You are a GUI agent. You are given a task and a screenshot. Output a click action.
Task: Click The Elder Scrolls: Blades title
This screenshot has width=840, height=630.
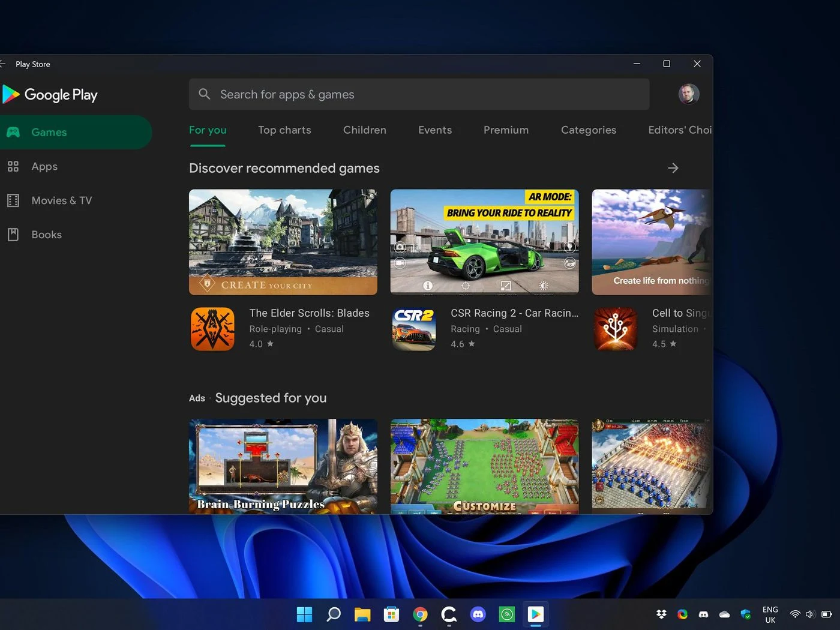(310, 313)
